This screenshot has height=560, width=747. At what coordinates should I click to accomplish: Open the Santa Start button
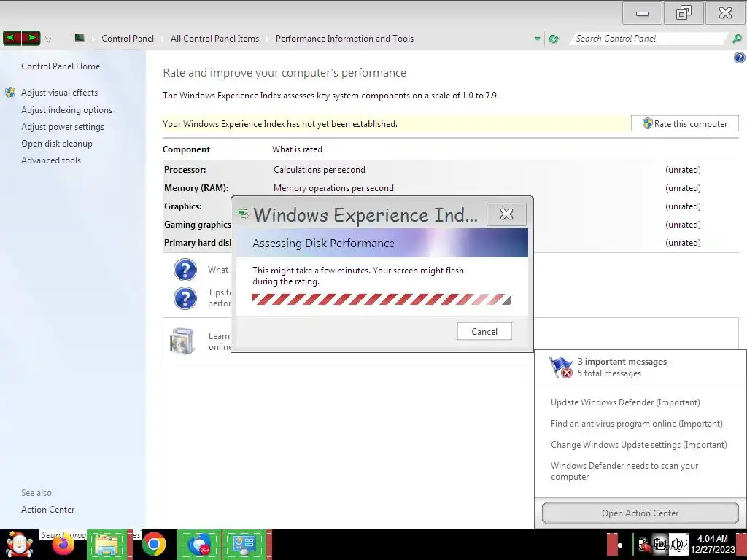tap(19, 545)
